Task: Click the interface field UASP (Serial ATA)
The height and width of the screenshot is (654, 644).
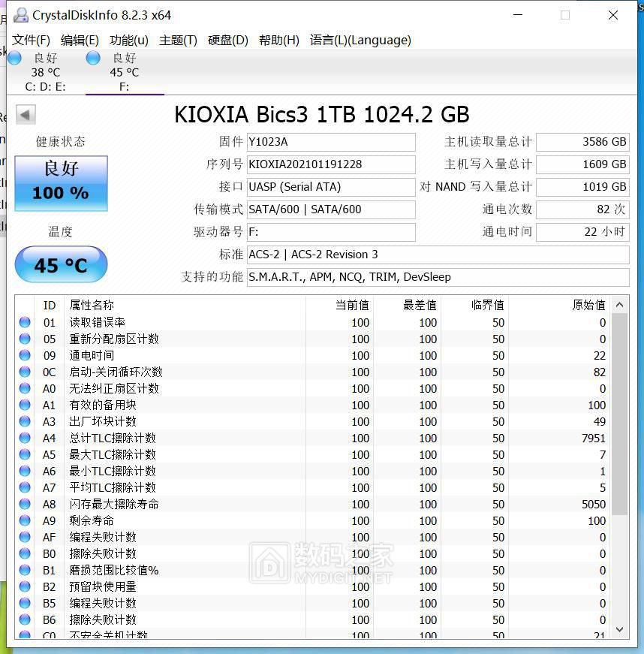Action: [331, 187]
